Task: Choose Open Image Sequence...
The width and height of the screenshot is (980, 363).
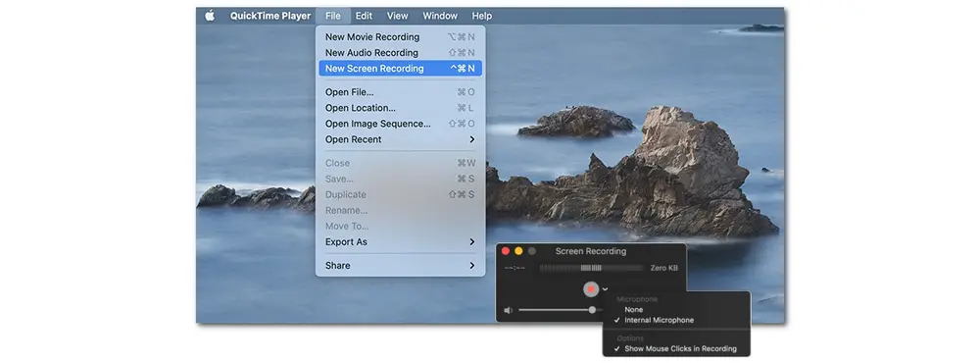Action: tap(400, 124)
